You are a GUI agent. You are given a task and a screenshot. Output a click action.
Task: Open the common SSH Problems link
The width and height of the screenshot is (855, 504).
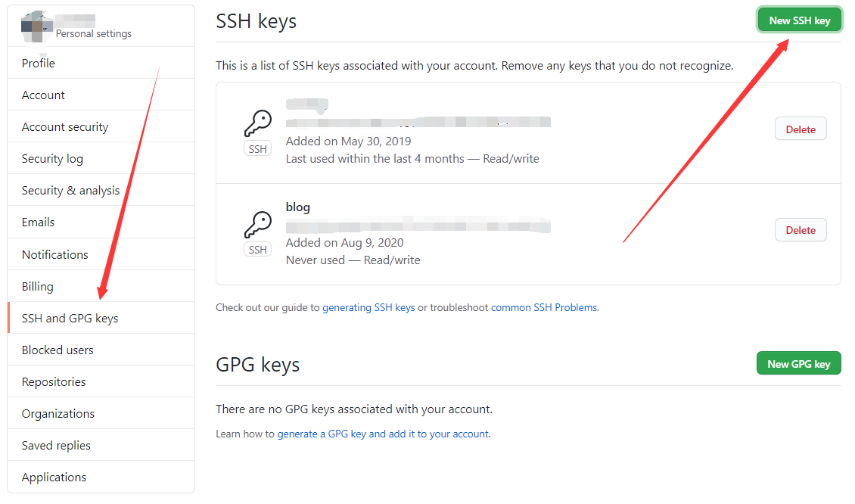coord(544,308)
